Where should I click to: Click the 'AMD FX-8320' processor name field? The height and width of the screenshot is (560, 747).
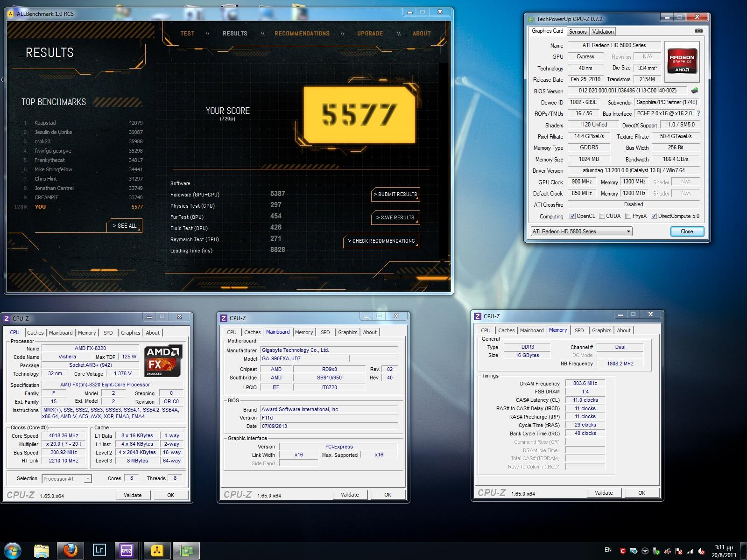click(x=90, y=348)
